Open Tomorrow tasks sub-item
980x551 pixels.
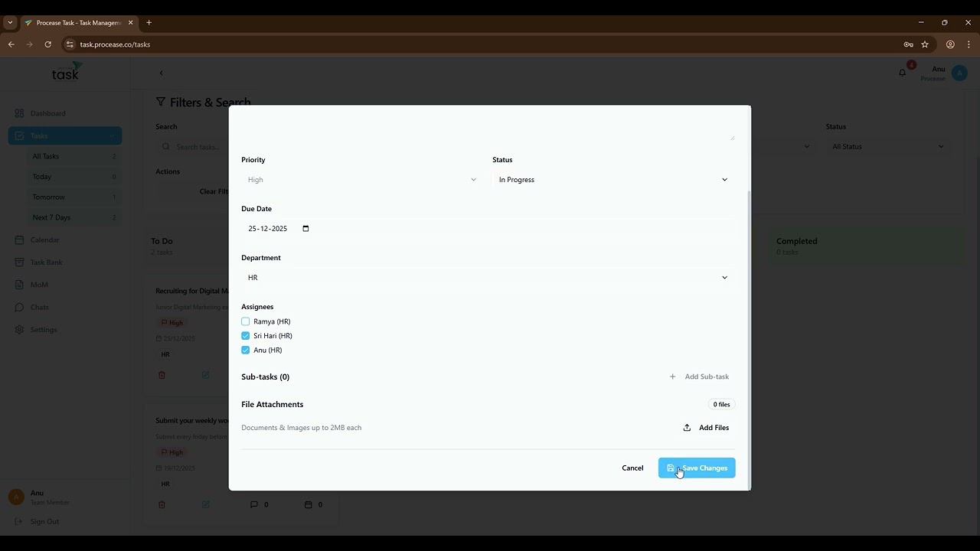pos(73,197)
